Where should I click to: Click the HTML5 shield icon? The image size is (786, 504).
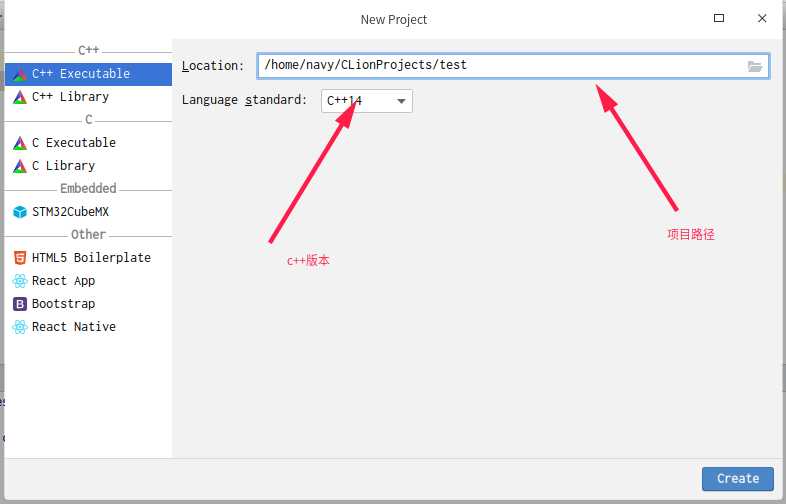point(20,258)
